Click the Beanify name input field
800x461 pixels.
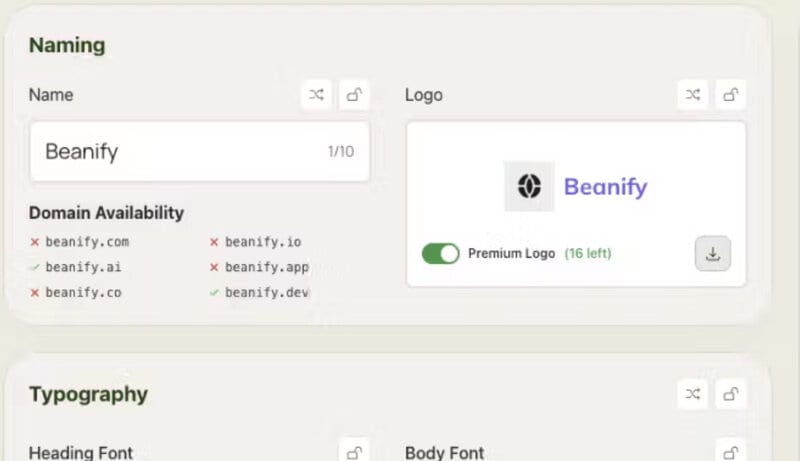click(200, 151)
